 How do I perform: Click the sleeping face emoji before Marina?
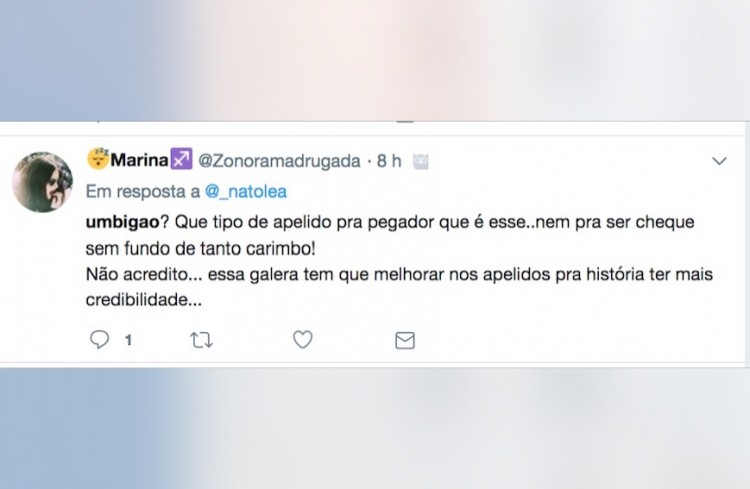[98, 159]
